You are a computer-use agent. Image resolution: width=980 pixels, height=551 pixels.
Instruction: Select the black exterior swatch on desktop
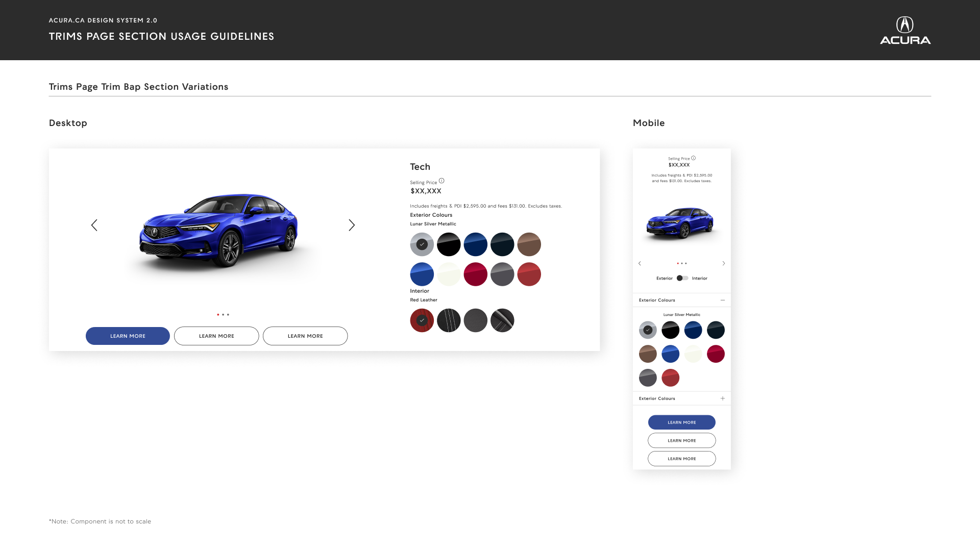tap(449, 244)
